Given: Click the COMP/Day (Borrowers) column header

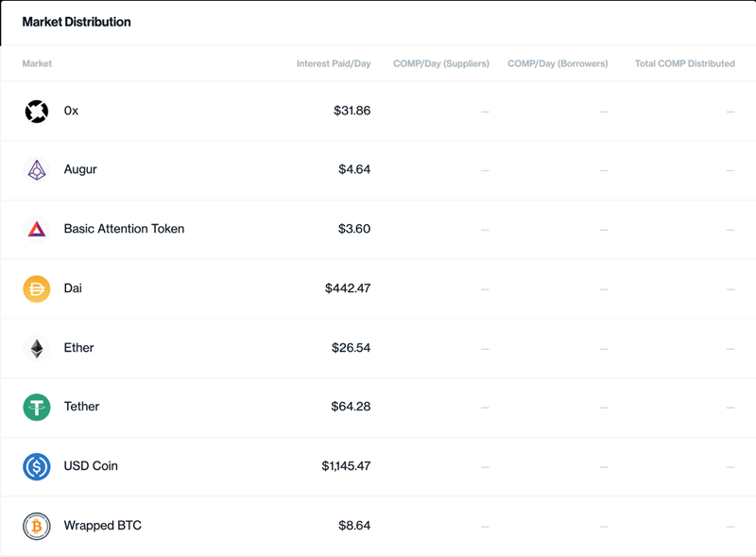Looking at the screenshot, I should 558,63.
